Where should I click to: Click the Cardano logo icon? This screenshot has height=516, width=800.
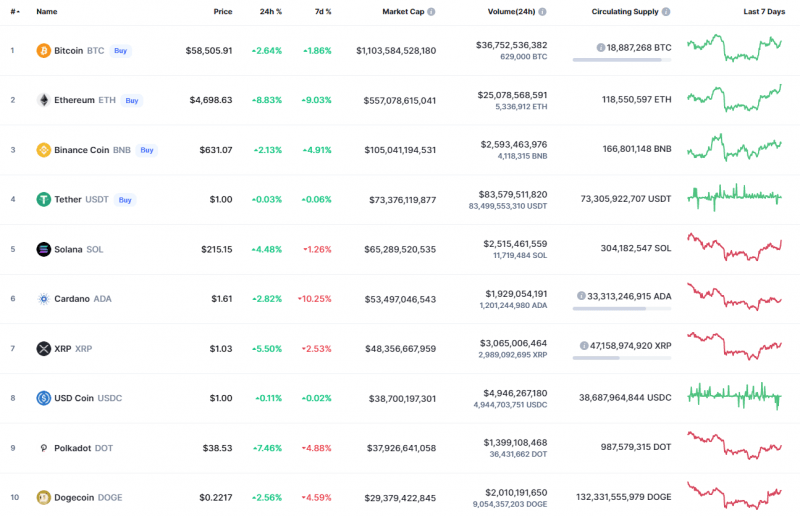click(43, 299)
